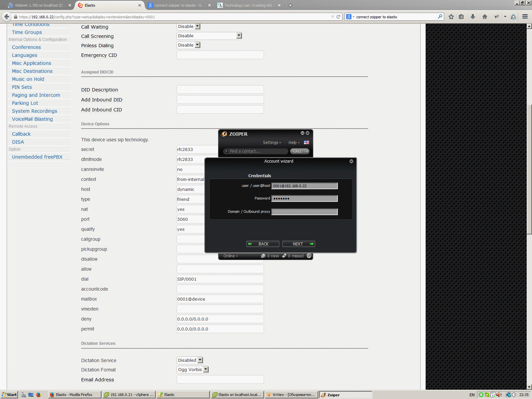Viewport: 532px width, 399px height.
Task: Click the Zoiper language flag icon
Action: coord(307,142)
